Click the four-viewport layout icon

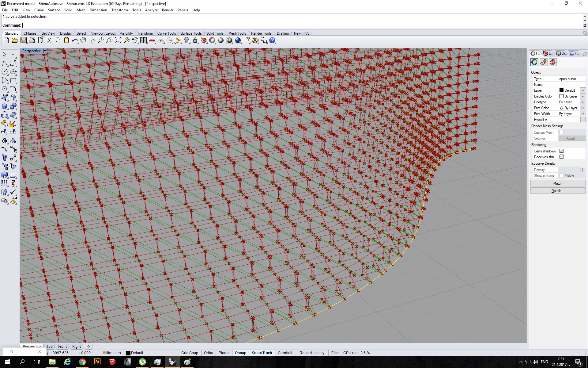143,40
